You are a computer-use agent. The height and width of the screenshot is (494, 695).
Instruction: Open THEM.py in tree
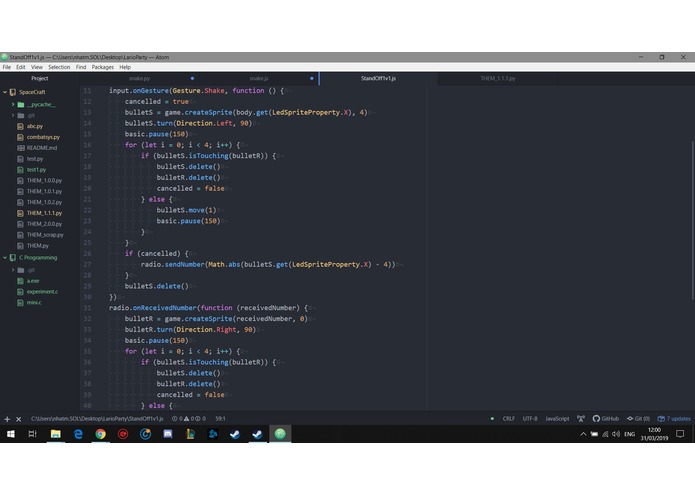click(x=38, y=246)
